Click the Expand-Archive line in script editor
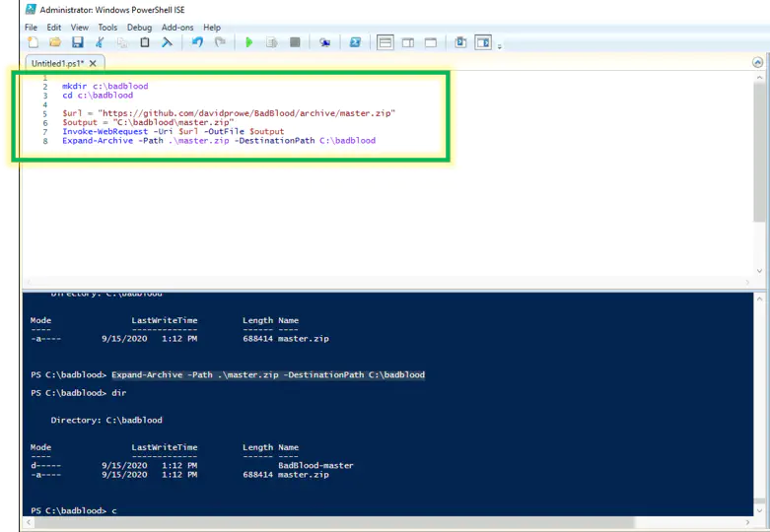This screenshot has width=770, height=532. 219,140
